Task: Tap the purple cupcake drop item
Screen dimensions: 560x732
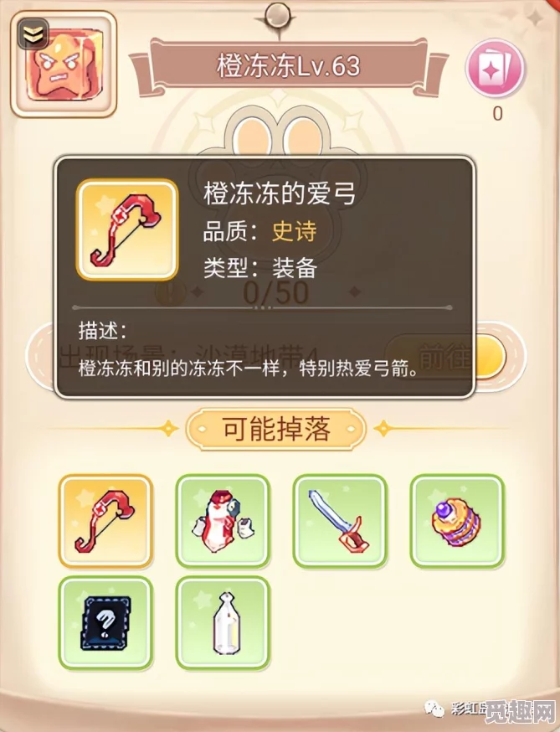Action: click(457, 522)
